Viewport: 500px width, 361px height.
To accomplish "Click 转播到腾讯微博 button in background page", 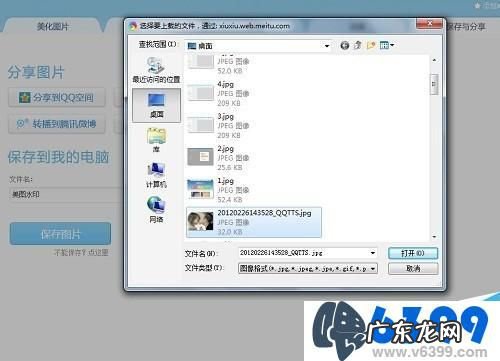I will click(x=57, y=124).
